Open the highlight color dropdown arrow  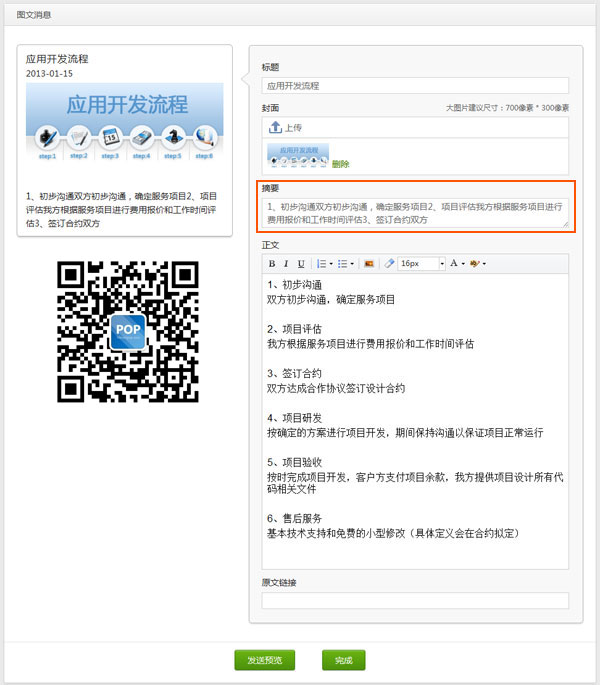(x=484, y=264)
